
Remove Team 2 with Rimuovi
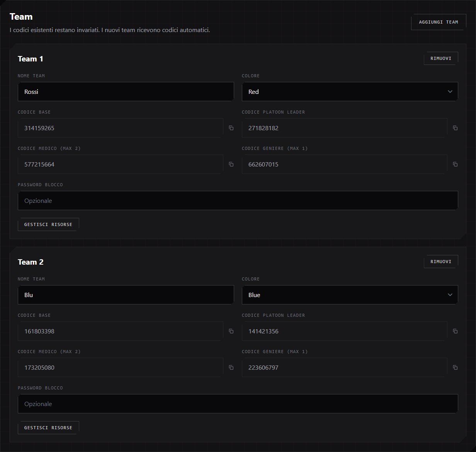click(441, 262)
